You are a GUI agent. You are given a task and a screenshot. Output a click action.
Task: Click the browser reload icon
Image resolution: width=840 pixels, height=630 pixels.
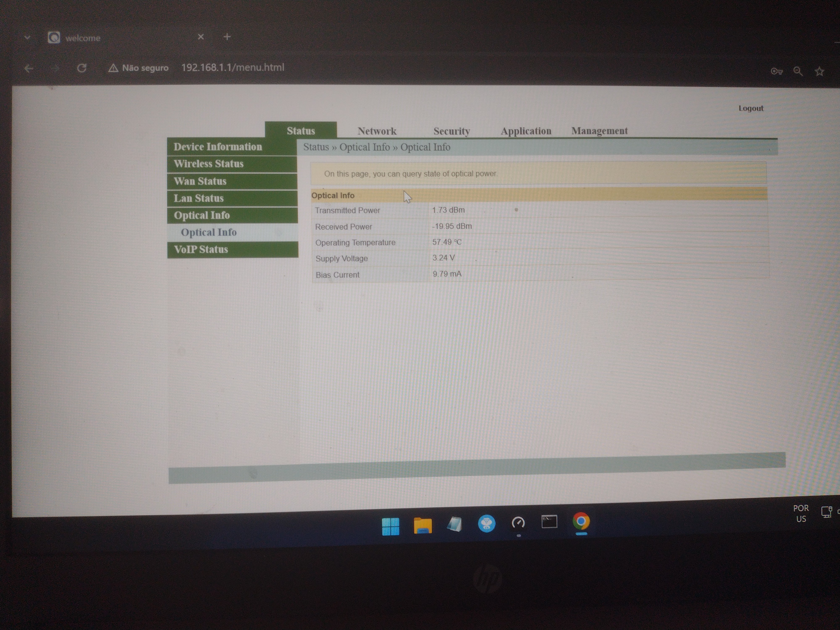[82, 68]
